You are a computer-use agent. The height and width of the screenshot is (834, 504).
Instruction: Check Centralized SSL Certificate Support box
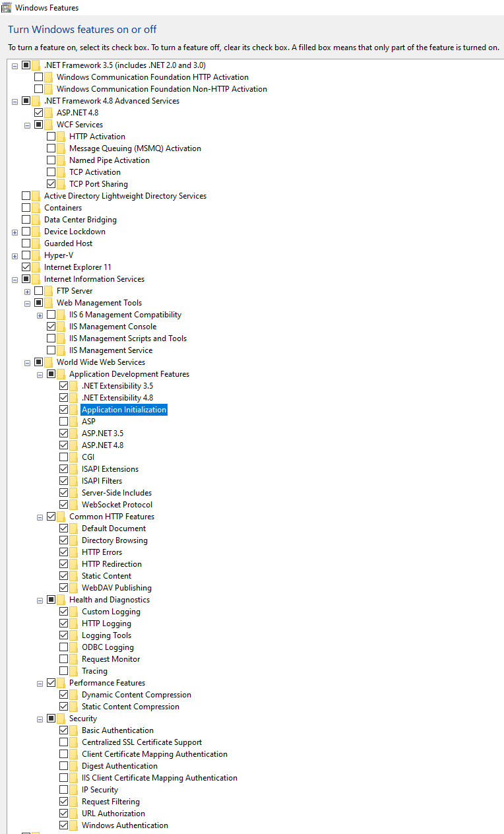tap(63, 742)
